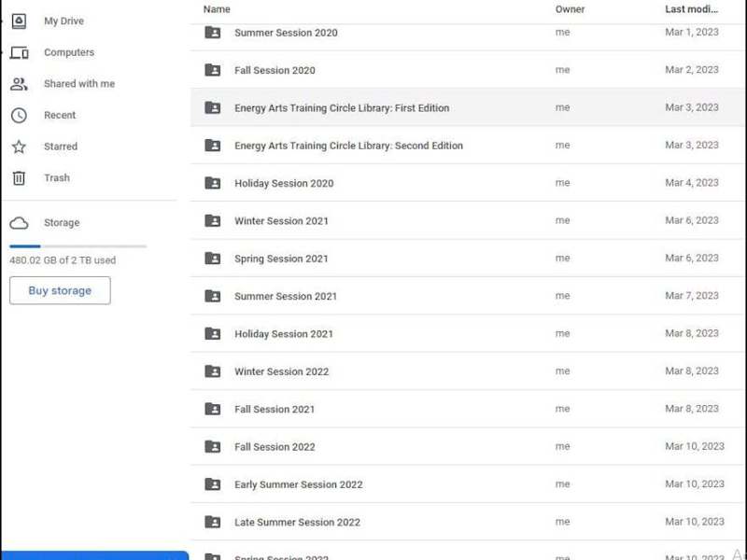Click 'Fall Session 2022' folder name

point(275,447)
